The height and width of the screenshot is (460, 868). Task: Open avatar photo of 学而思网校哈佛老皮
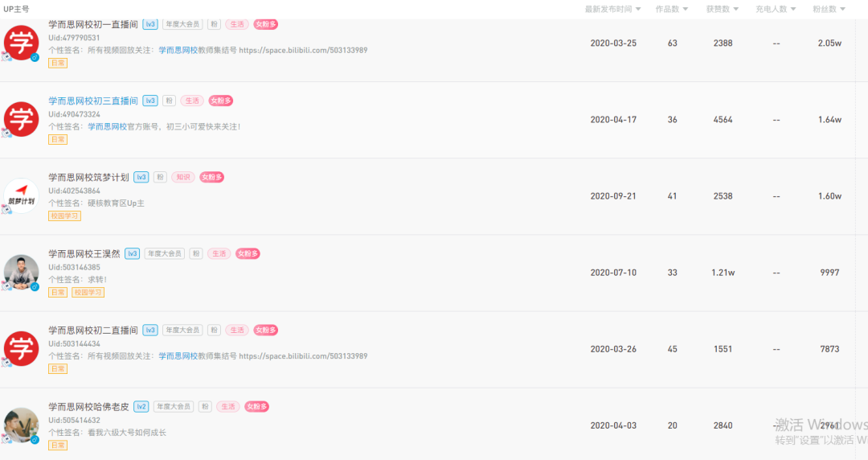tap(21, 425)
